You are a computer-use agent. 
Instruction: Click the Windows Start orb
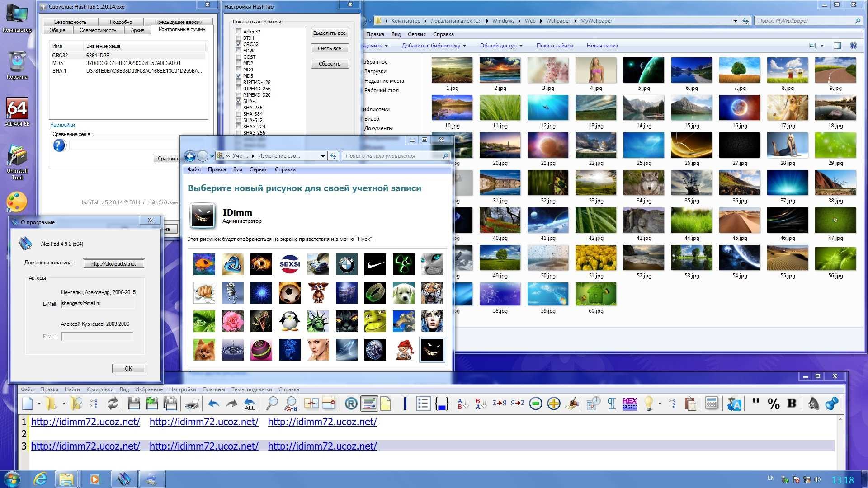point(11,479)
